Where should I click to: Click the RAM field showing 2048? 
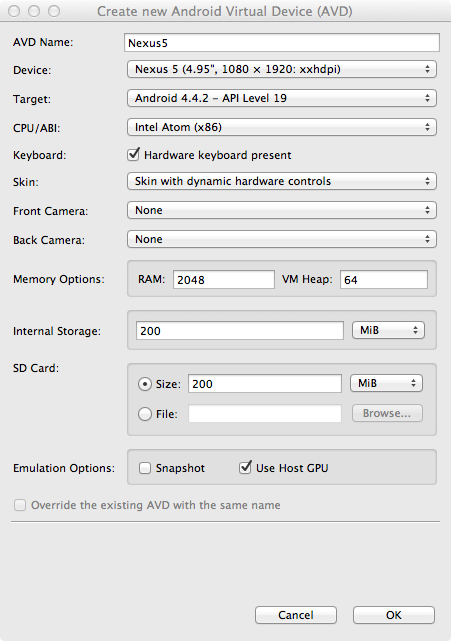[224, 280]
